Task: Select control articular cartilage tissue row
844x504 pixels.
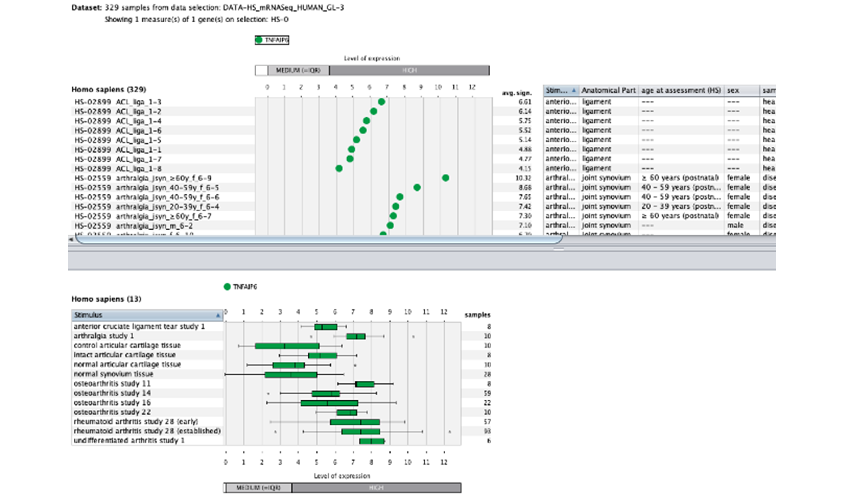Action: [147, 345]
